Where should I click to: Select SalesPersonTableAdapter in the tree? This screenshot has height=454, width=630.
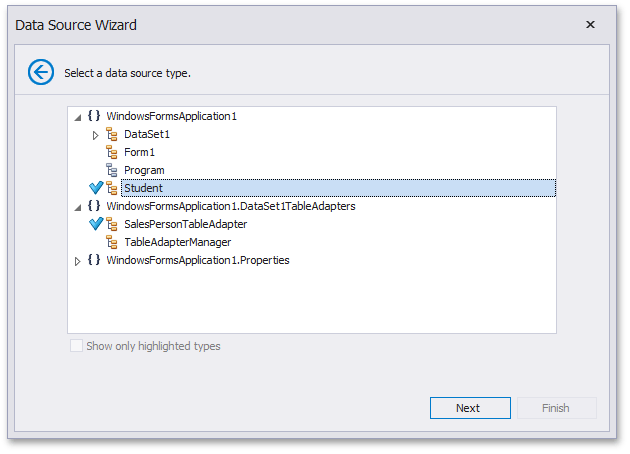click(185, 224)
